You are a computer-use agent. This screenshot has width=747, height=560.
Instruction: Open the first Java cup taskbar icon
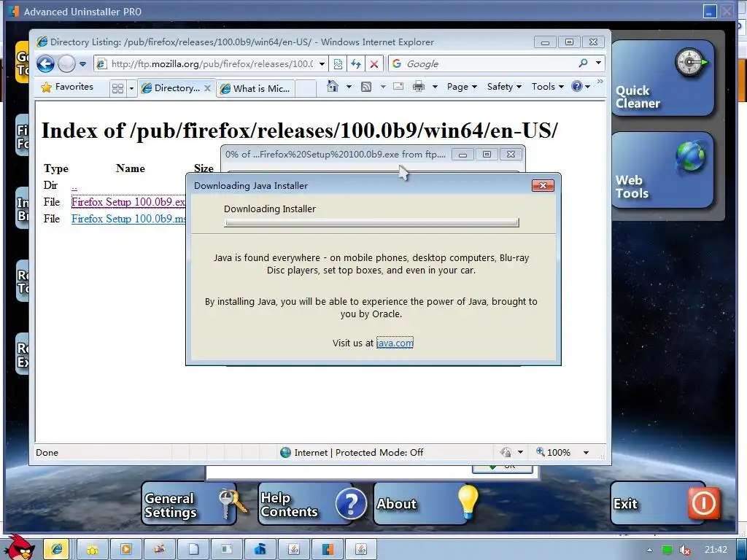click(294, 550)
